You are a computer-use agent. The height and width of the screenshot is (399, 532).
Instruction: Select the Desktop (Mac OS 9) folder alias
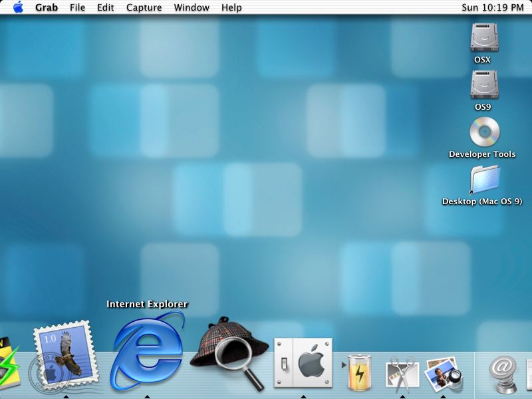click(x=483, y=180)
